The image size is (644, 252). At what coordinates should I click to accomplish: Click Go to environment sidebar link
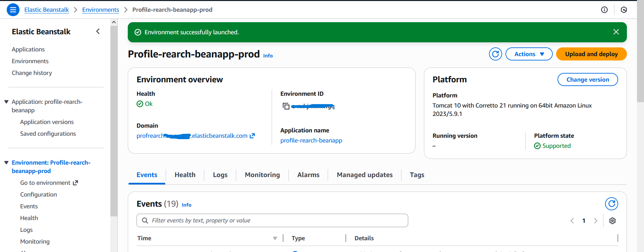[x=45, y=183]
